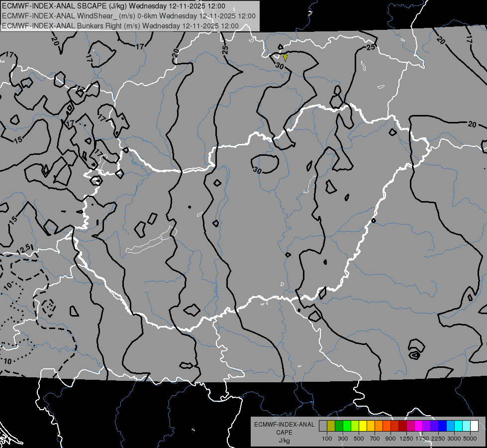Image resolution: width=487 pixels, height=448 pixels.
Task: Click the CAPE legend caption
Action: (284, 432)
